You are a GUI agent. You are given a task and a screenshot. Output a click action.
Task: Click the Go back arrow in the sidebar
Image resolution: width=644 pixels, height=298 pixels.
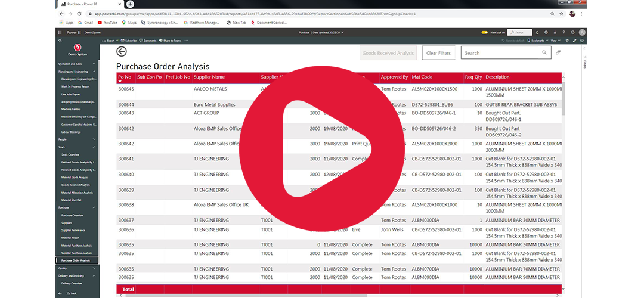tap(60, 293)
